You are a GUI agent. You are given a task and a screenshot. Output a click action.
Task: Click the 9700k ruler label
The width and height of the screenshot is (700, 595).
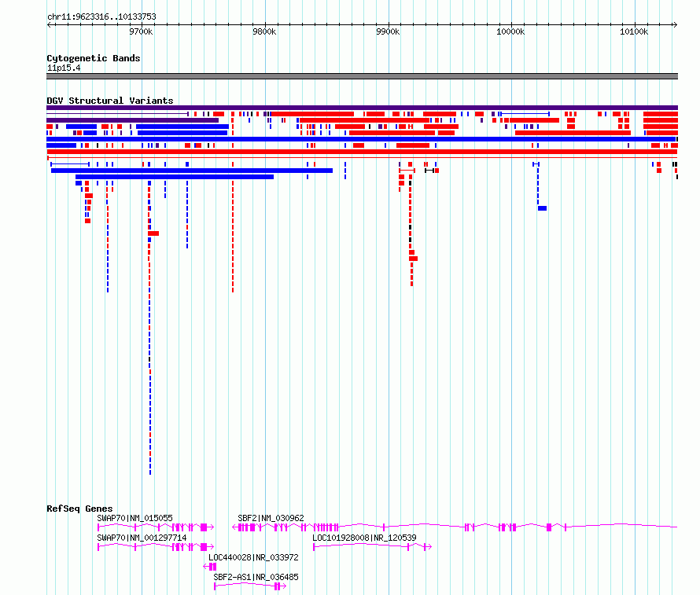pyautogui.click(x=141, y=31)
